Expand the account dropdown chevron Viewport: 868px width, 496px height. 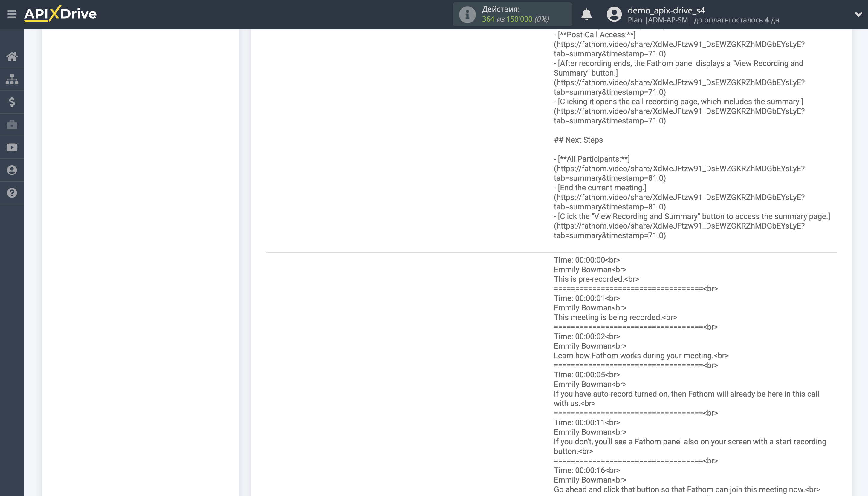(858, 14)
